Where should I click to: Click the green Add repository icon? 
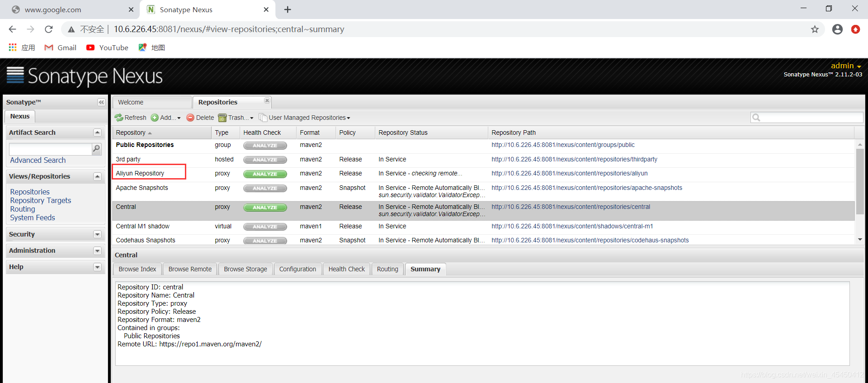point(155,118)
